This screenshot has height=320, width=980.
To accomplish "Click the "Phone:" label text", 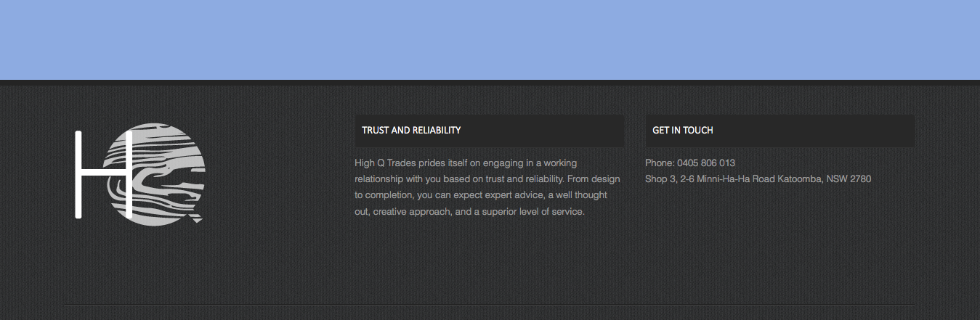I will click(x=660, y=163).
